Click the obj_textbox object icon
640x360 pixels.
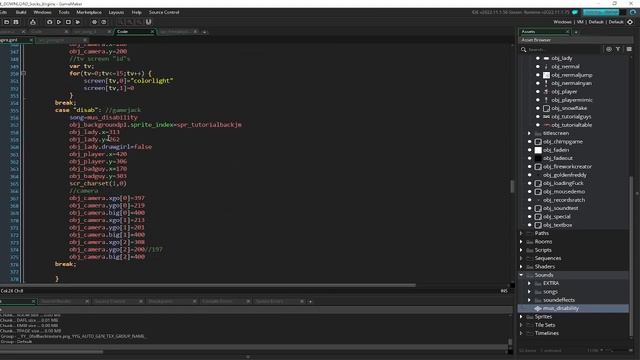coord(538,225)
